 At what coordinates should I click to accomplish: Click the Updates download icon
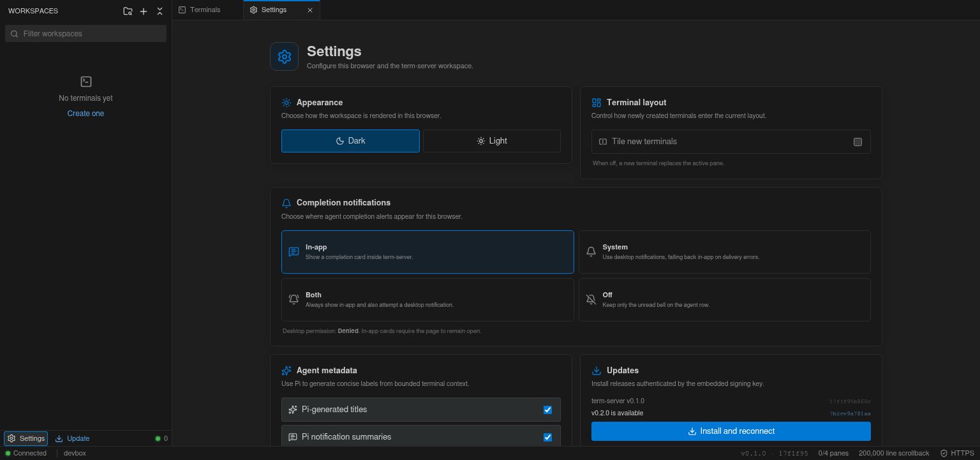point(597,371)
